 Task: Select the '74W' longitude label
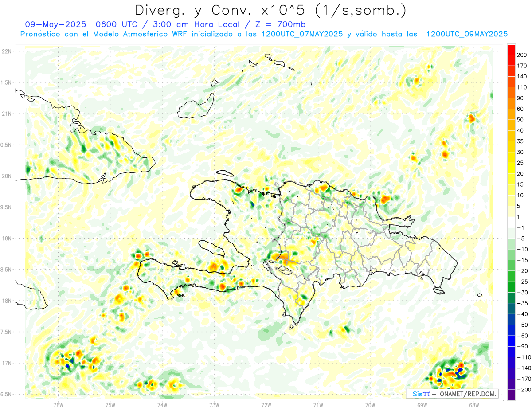click(162, 405)
